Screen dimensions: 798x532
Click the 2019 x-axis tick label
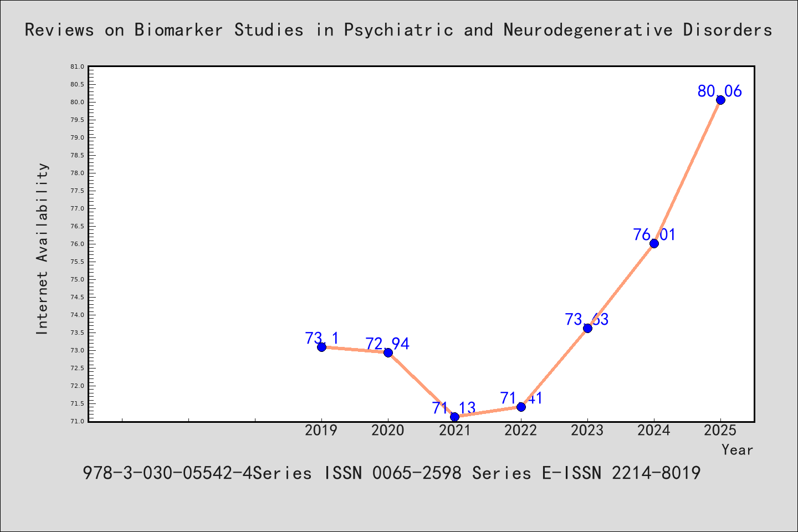click(x=321, y=431)
